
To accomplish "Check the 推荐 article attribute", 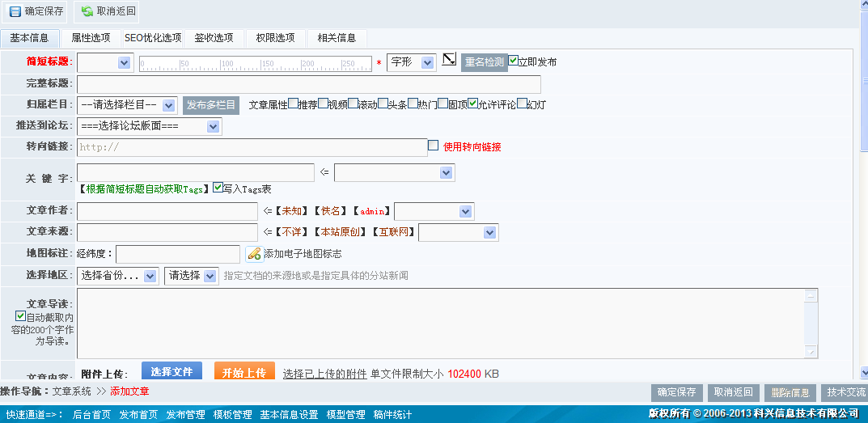I will coord(294,103).
